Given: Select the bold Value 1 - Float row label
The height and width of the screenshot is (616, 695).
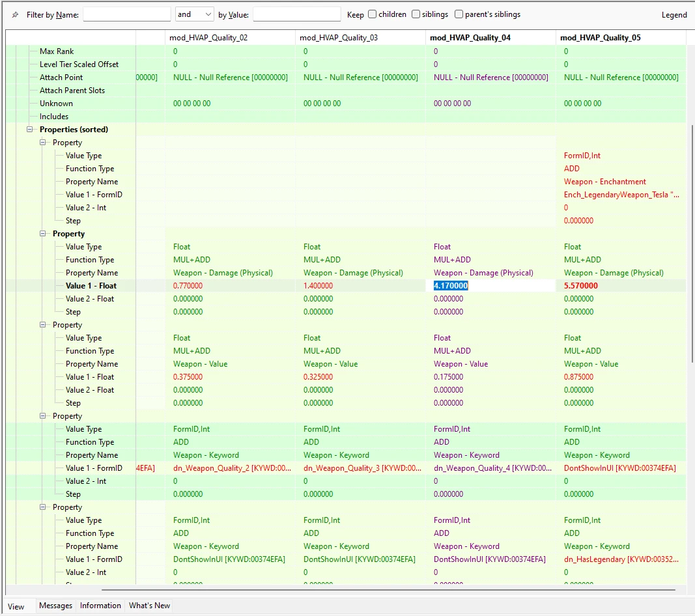Looking at the screenshot, I should coord(91,286).
